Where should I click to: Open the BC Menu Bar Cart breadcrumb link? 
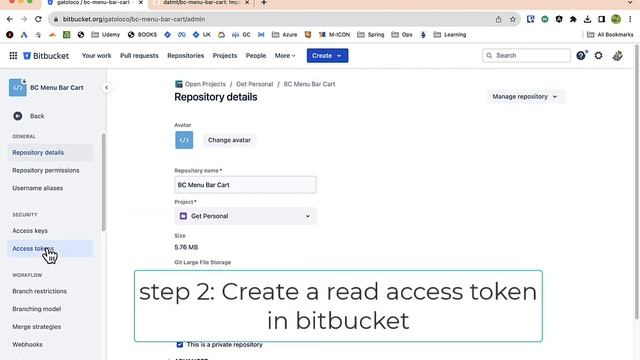309,84
